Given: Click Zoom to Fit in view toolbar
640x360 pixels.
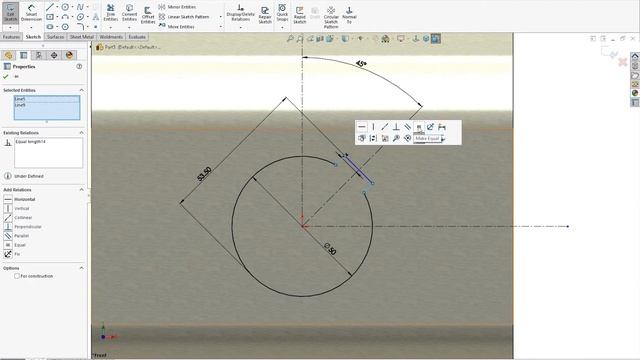Looking at the screenshot, I should coord(290,39).
